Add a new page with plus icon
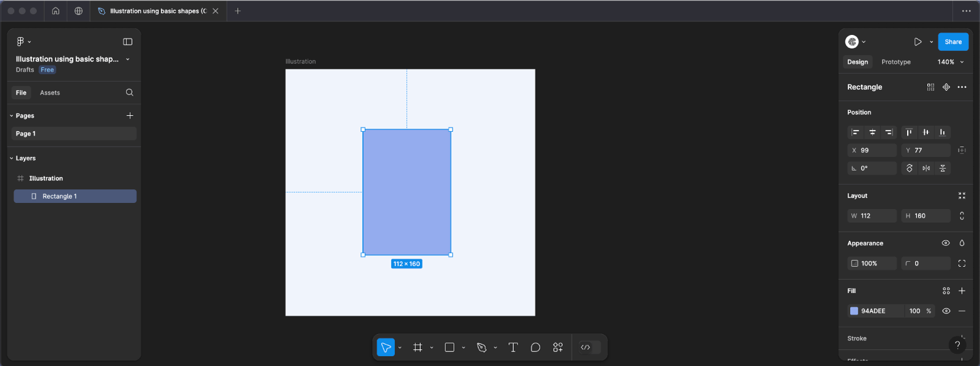 click(x=129, y=115)
